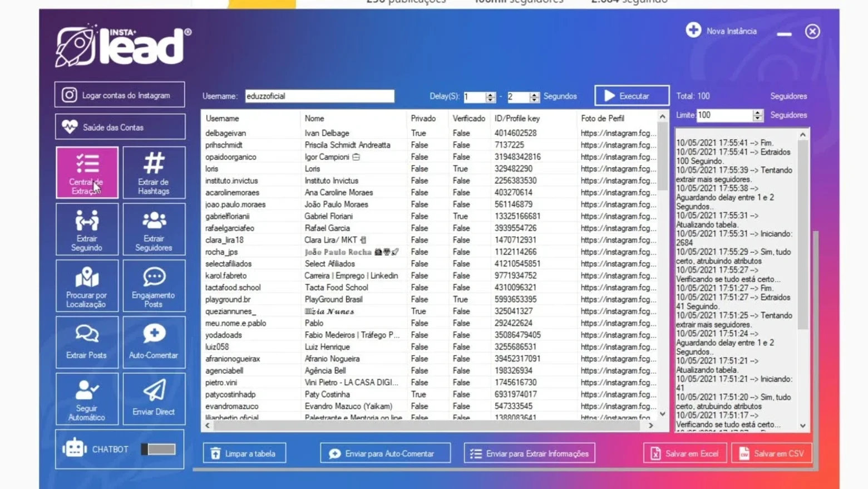Click the Nova Instância plus icon
The height and width of the screenshot is (489, 868).
click(x=693, y=30)
